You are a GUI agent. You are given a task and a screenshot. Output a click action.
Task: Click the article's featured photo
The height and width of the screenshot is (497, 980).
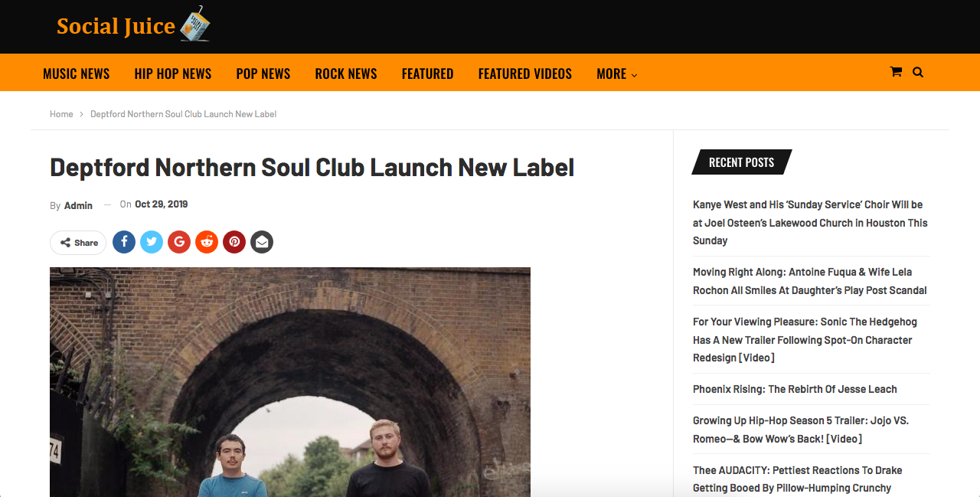click(x=290, y=382)
